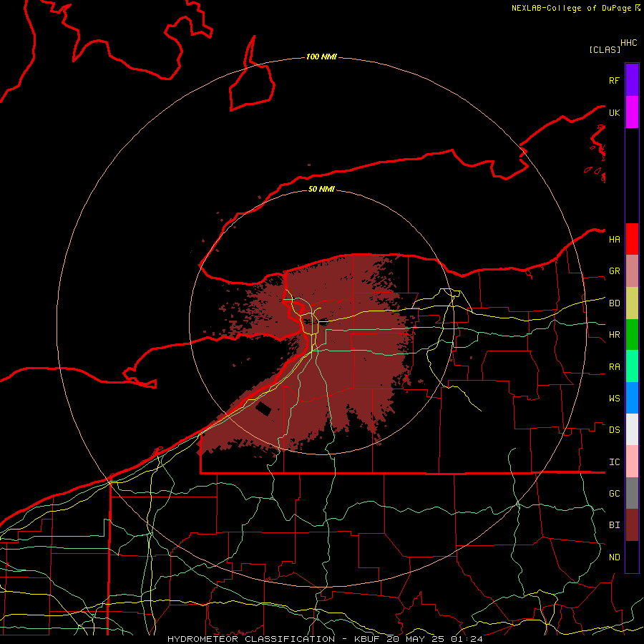The width and height of the screenshot is (644, 644).
Task: Pick the HR green legend swatch
Action: pyautogui.click(x=632, y=335)
